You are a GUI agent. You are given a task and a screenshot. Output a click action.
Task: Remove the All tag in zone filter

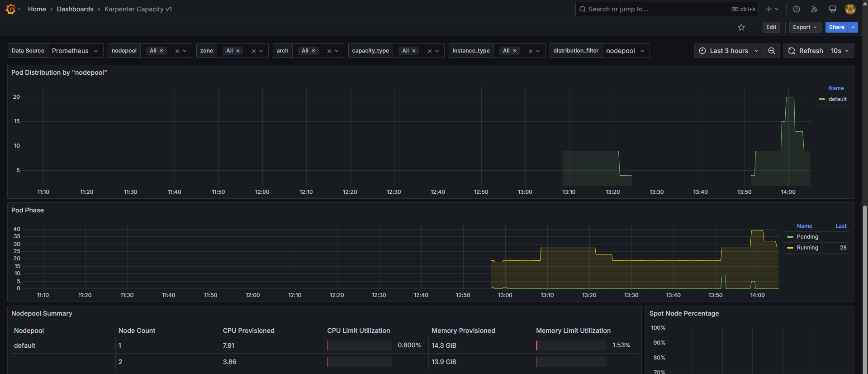238,51
